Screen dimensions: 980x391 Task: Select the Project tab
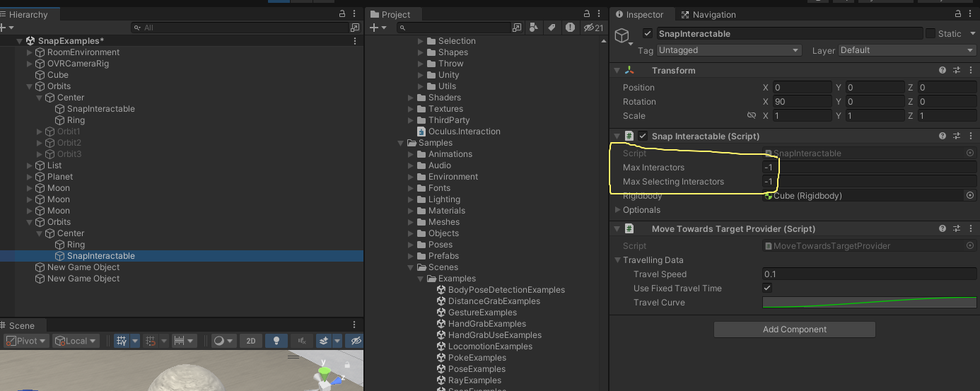pyautogui.click(x=390, y=14)
